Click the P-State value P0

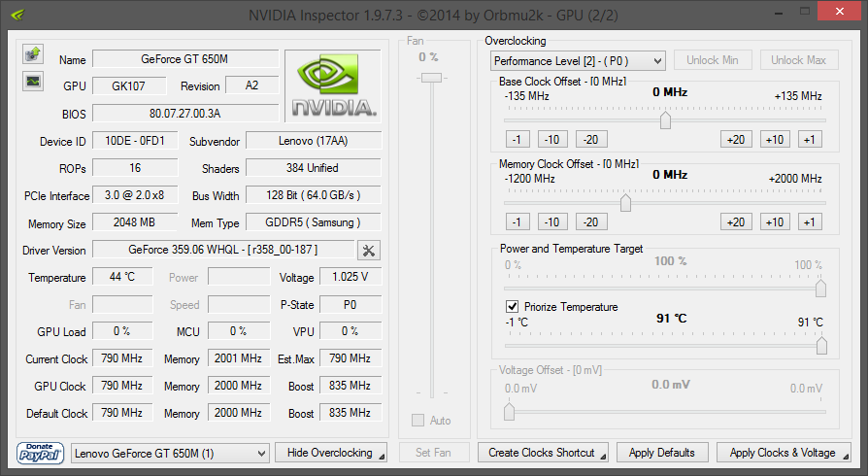[351, 305]
